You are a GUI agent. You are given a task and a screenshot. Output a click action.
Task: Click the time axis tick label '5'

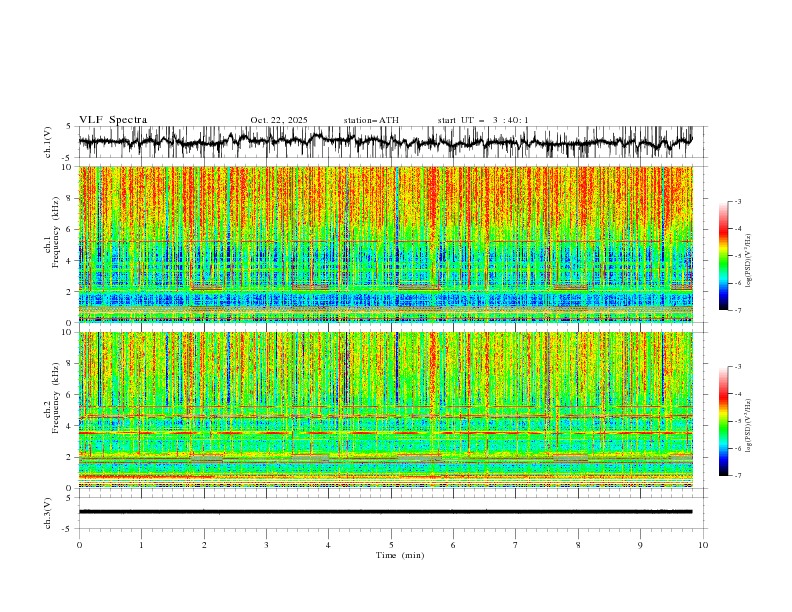[x=391, y=545]
